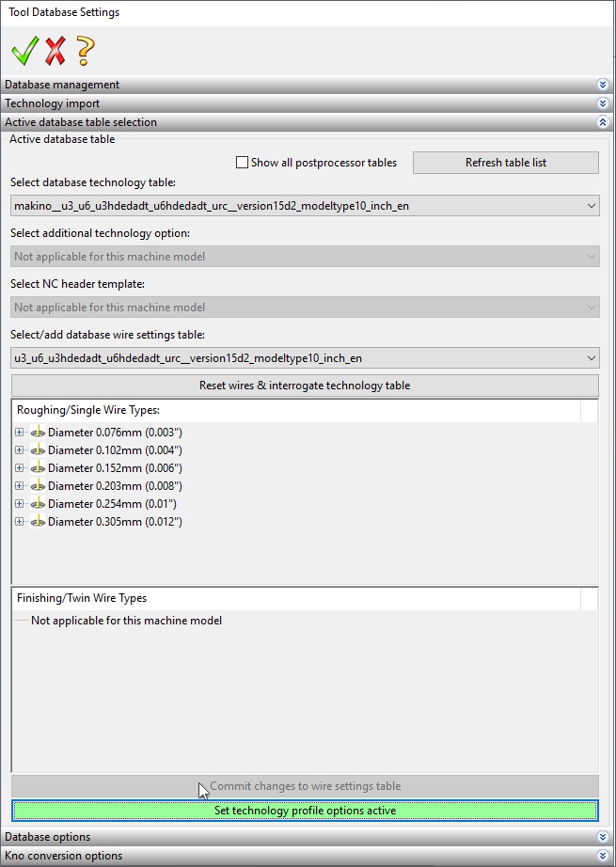This screenshot has height=867, width=616.
Task: Click Roughing/Single Wire Types column header
Action: click(296, 410)
